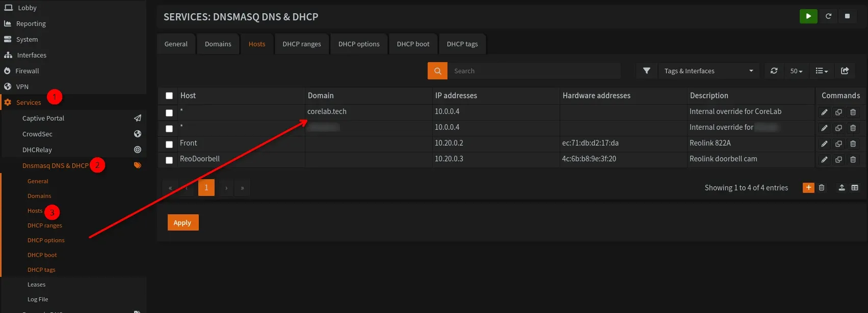This screenshot has height=313, width=868.
Task: Delete selected hosts via bottom trash icon
Action: coord(822,188)
